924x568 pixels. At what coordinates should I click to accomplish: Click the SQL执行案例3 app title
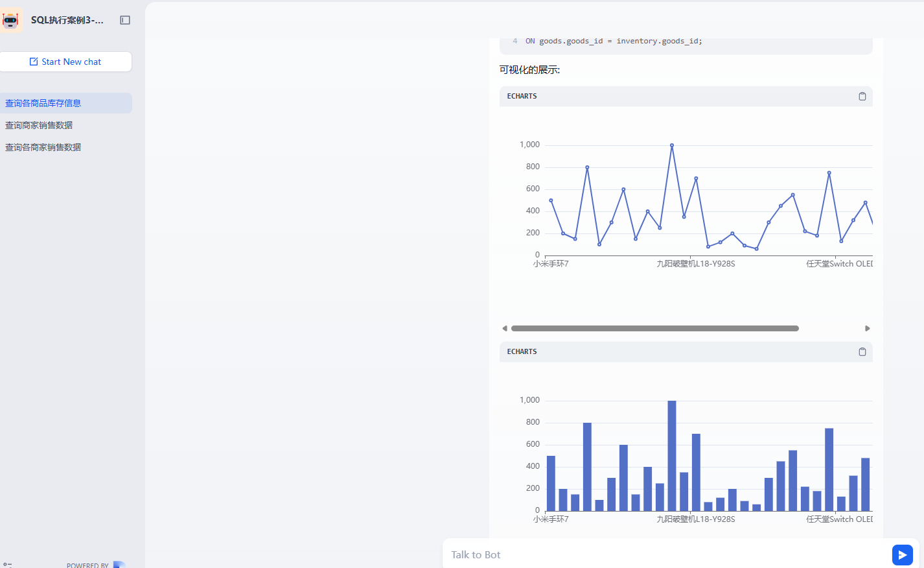[x=67, y=20]
